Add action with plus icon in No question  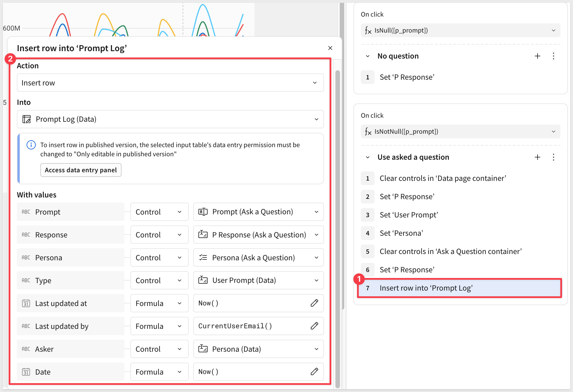point(538,56)
